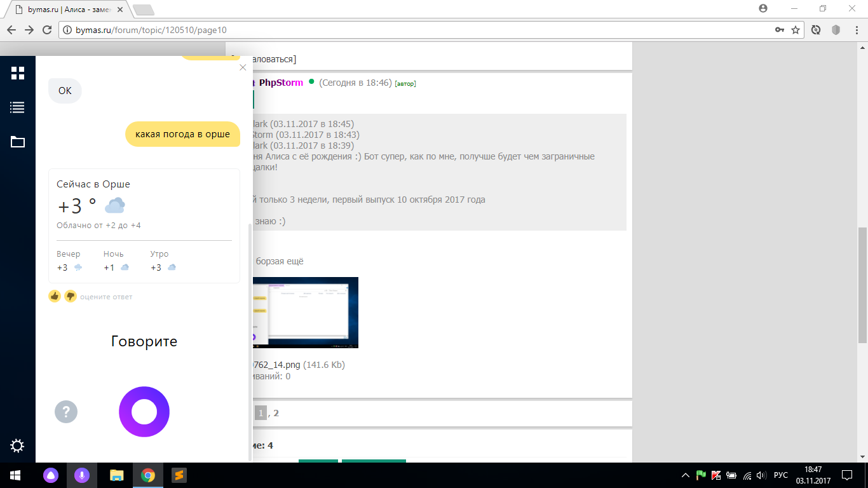The height and width of the screenshot is (488, 868).
Task: Close the Alice chat panel
Action: tap(243, 67)
